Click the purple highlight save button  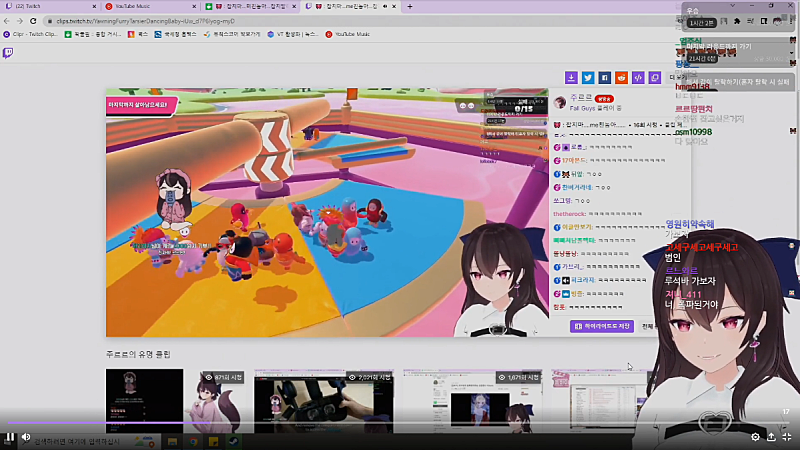pyautogui.click(x=602, y=326)
